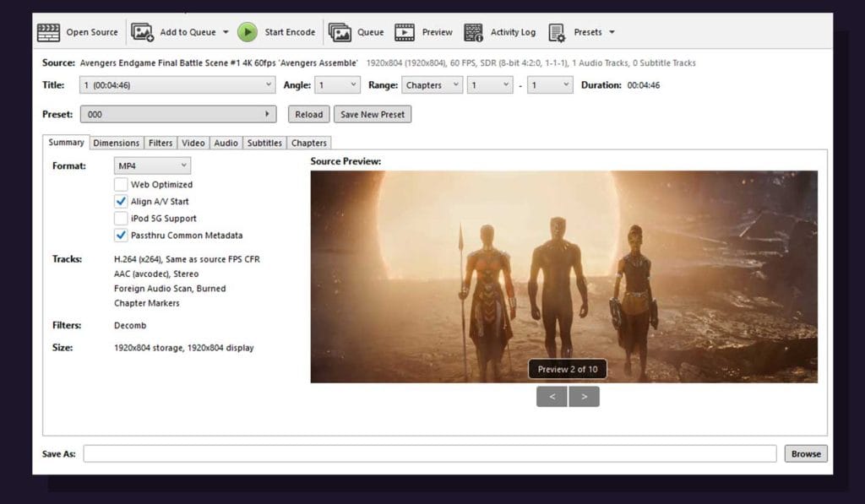Uncheck the Align A/V Start checkbox
This screenshot has width=865, height=504.
(121, 201)
